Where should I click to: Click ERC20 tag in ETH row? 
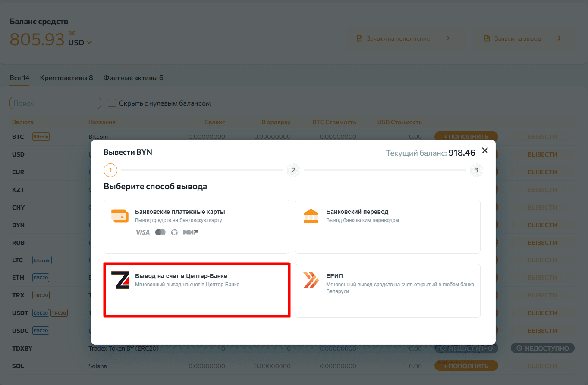coord(41,278)
